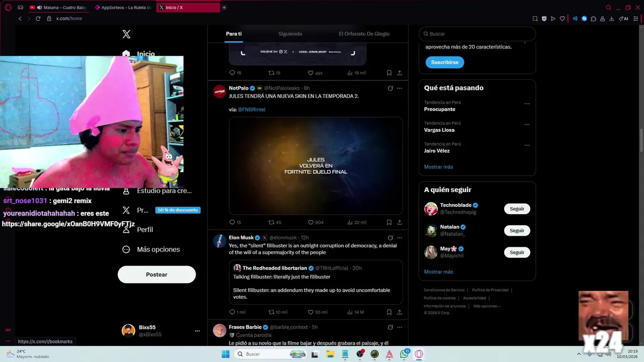Open Grok action on Frases Barbie post
The height and width of the screenshot is (362, 644).
coord(390,327)
